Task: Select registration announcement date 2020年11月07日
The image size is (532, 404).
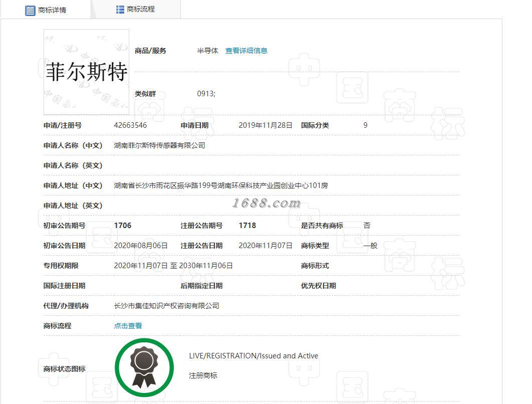Action: click(x=265, y=246)
